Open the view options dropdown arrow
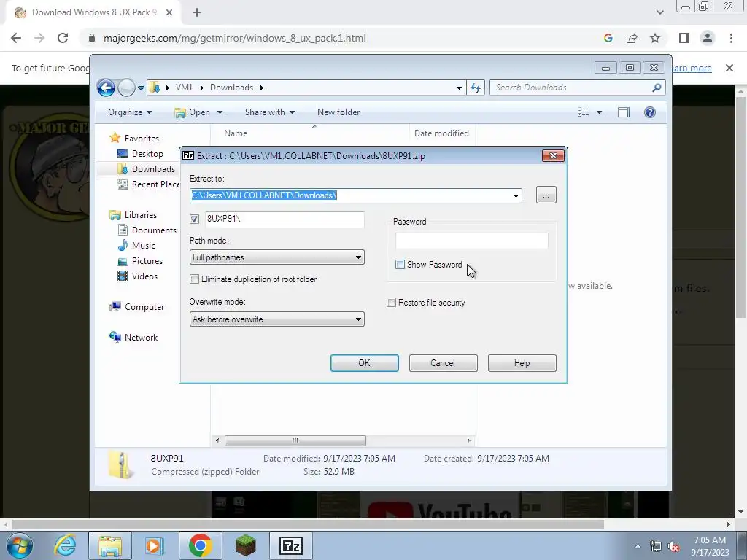 (600, 112)
